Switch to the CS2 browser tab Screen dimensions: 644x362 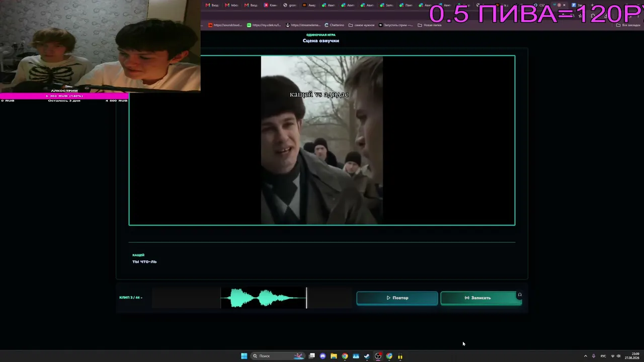[539, 5]
